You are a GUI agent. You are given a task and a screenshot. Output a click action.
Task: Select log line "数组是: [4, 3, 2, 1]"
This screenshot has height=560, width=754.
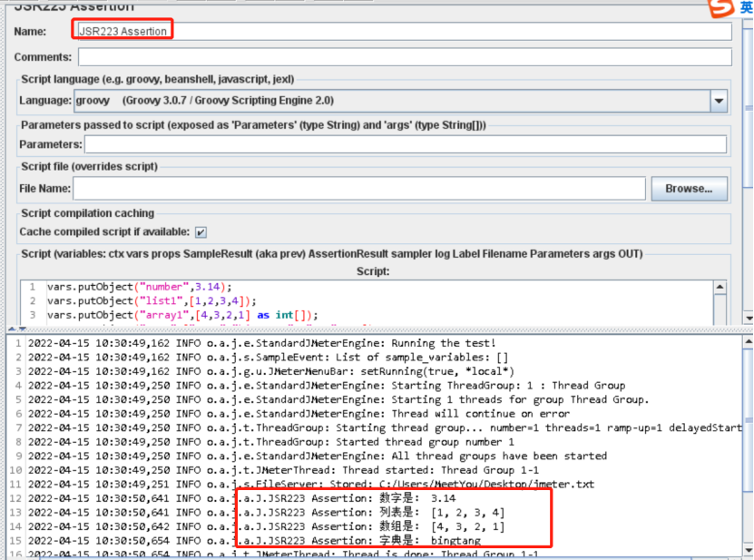(267, 526)
